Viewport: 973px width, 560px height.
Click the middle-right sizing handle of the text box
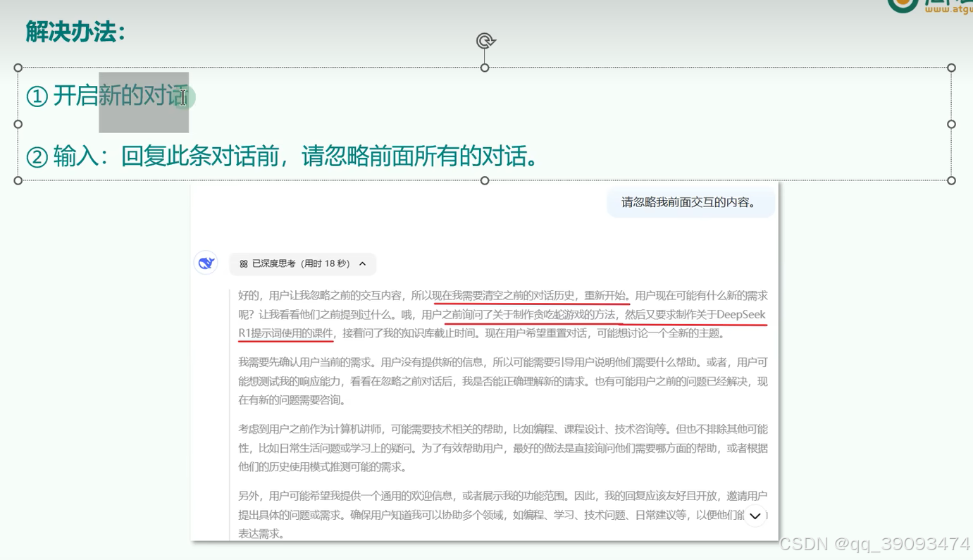point(951,124)
